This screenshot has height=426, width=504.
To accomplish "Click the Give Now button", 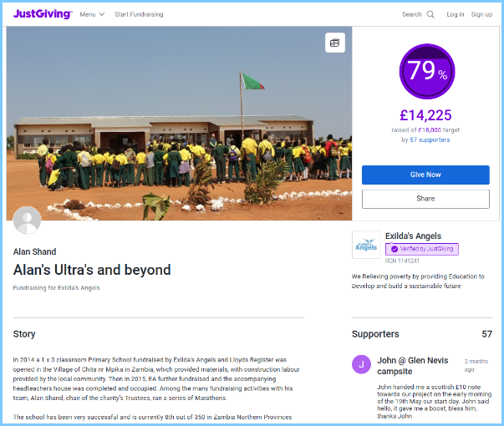I will [425, 175].
